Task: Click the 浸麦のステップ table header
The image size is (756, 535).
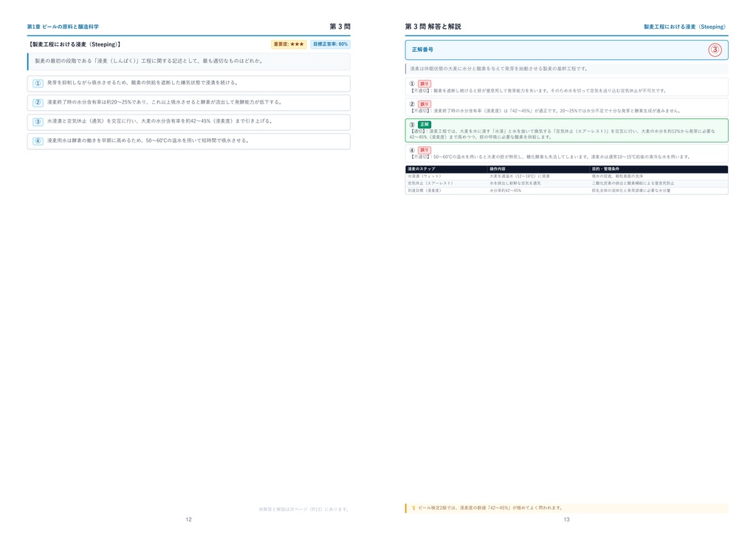Action: tap(422, 169)
